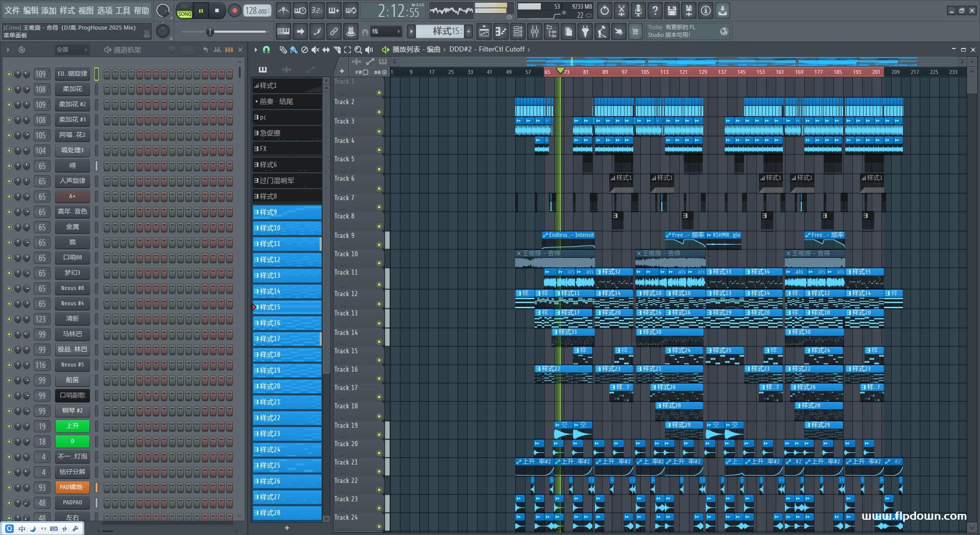Click the 上升 channel button
The height and width of the screenshot is (535, 980).
(72, 426)
